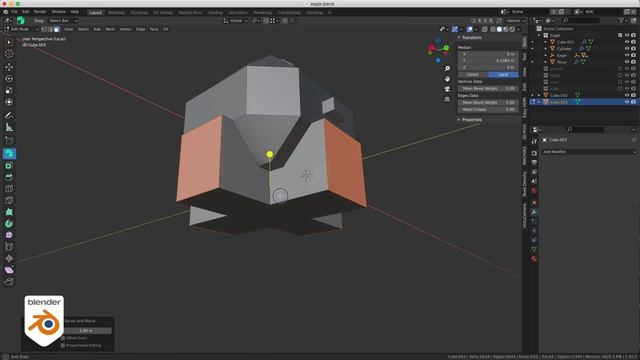The height and width of the screenshot is (360, 640).
Task: Click the Median Y value field
Action: click(x=488, y=60)
